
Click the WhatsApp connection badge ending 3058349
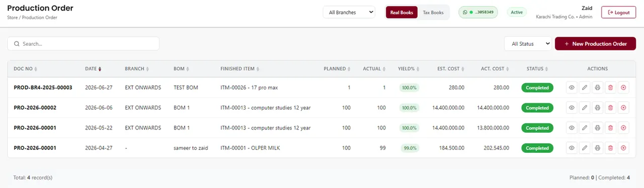pos(478,12)
